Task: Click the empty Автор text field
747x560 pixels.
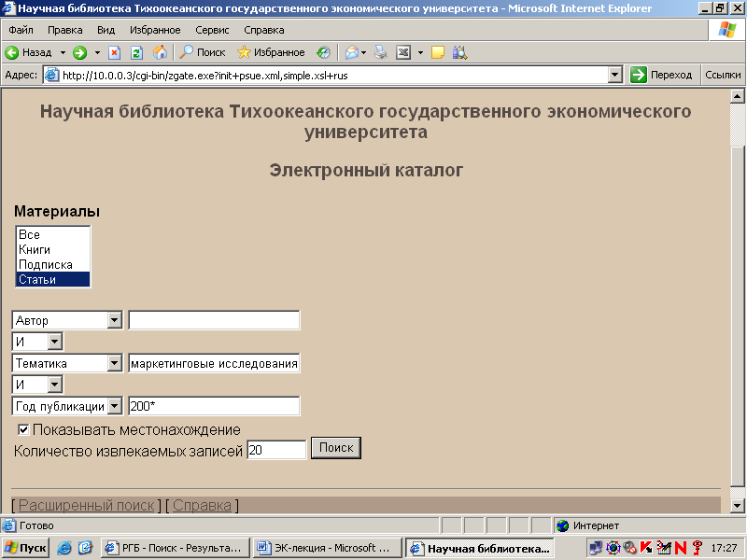Action: click(214, 320)
